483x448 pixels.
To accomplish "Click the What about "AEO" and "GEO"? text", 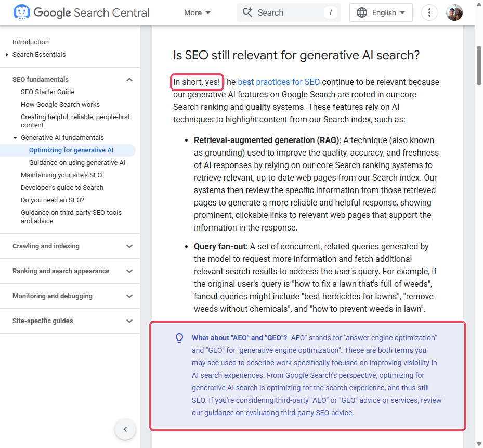I will click(x=239, y=338).
